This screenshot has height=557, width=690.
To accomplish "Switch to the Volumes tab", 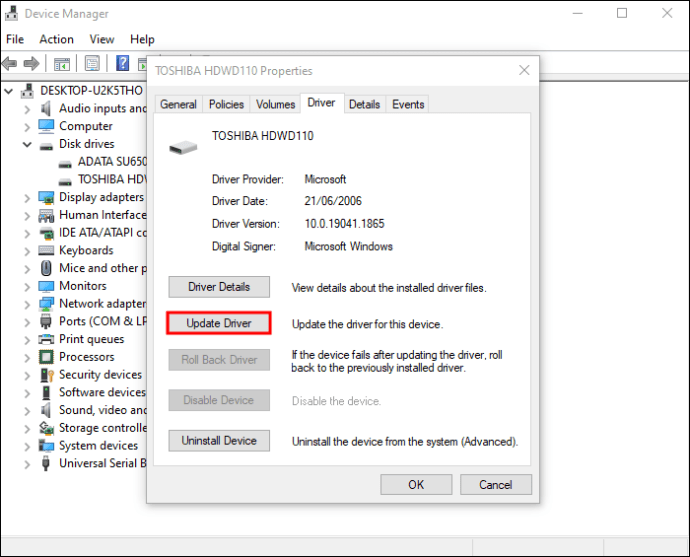I will (275, 104).
